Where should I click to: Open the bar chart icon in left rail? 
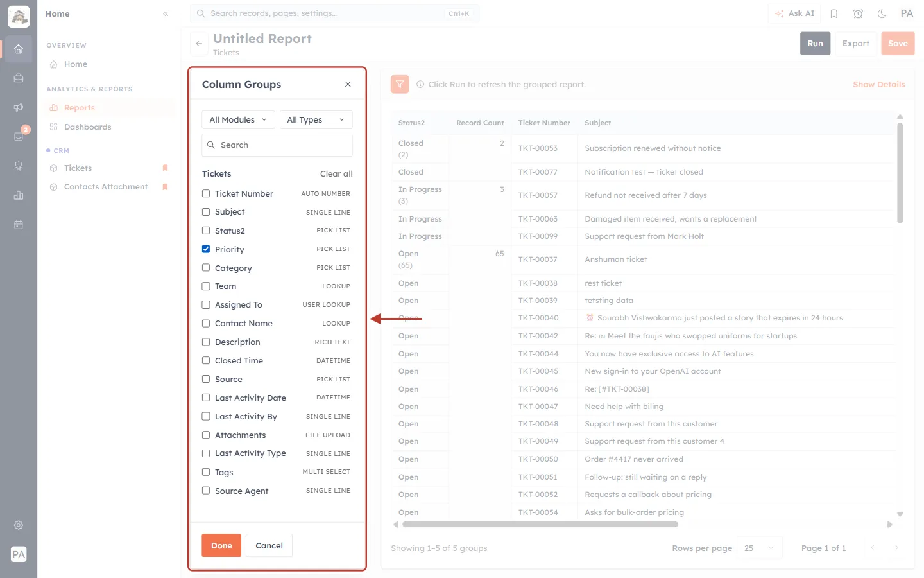[x=19, y=195]
